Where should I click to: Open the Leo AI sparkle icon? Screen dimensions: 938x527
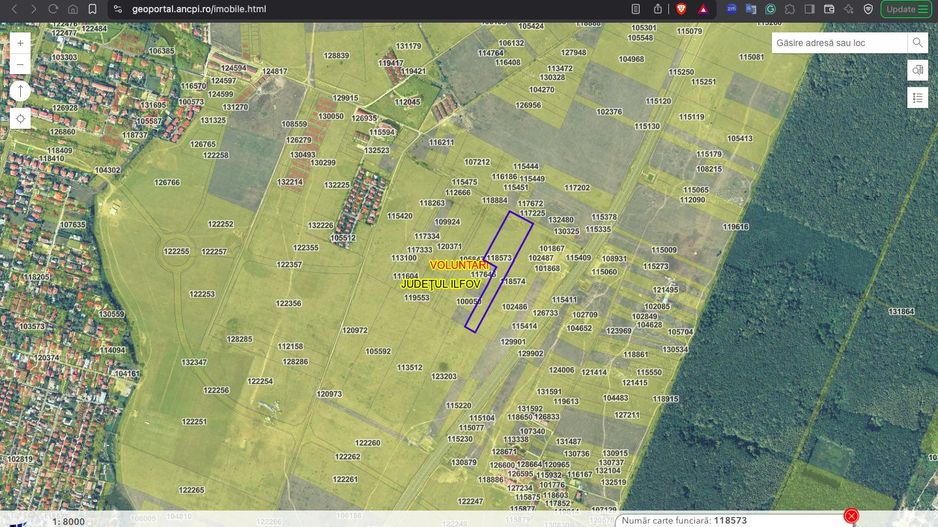click(x=848, y=9)
